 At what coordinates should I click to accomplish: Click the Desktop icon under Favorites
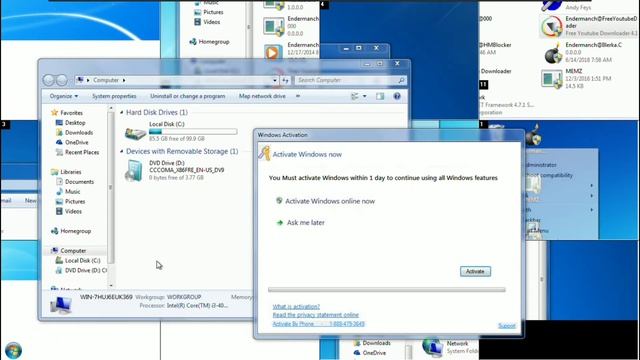point(59,122)
